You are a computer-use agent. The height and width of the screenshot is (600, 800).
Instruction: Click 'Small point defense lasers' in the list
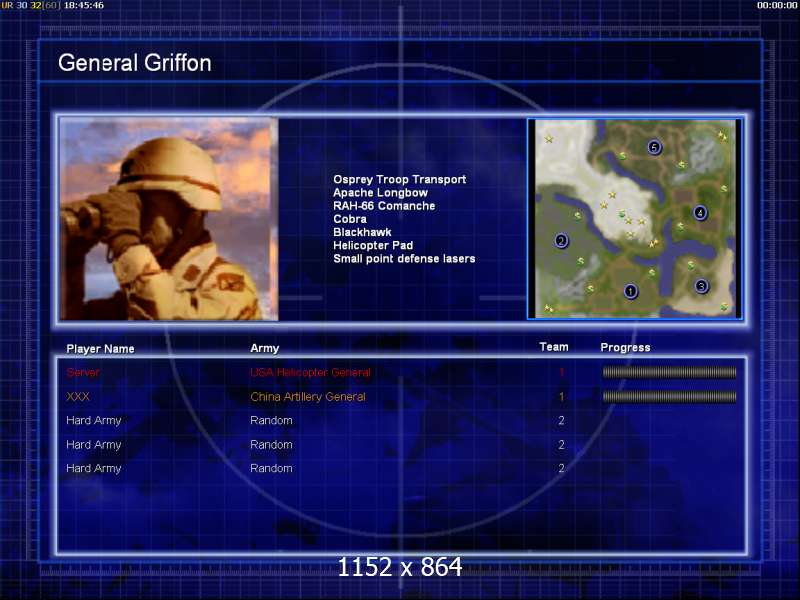coord(404,259)
